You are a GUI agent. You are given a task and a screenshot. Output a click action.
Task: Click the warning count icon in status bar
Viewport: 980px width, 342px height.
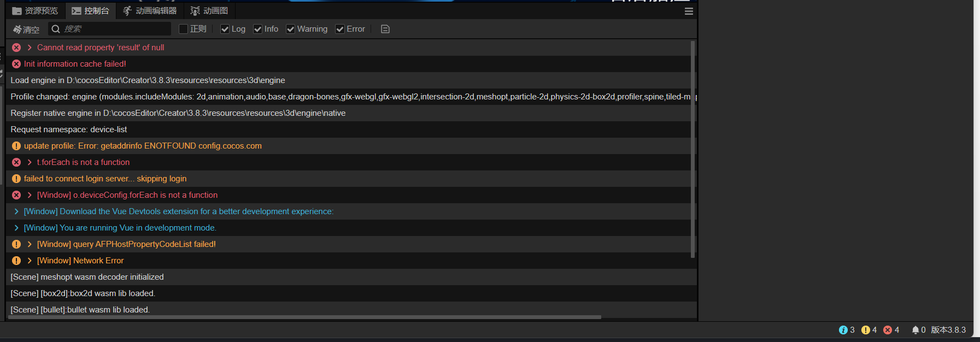tap(866, 330)
